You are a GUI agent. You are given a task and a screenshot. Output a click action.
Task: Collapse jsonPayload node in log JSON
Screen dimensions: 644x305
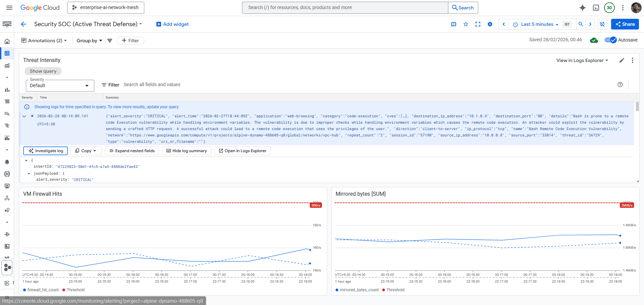coord(29,174)
